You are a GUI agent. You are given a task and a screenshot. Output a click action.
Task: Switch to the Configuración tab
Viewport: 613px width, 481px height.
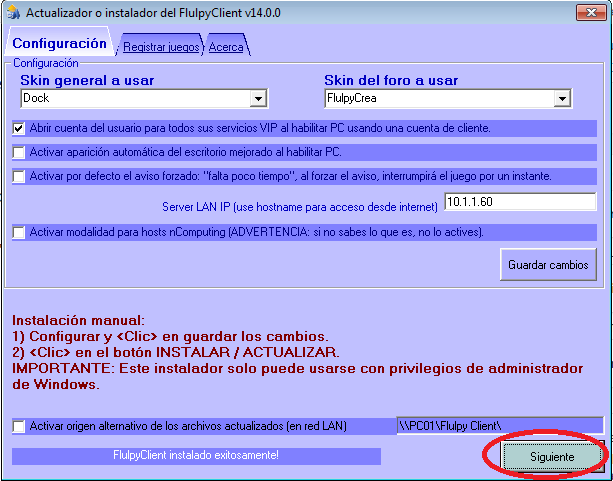(59, 43)
